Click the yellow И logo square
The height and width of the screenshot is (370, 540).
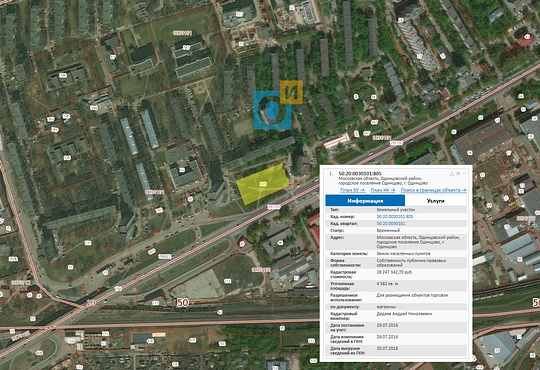point(291,92)
